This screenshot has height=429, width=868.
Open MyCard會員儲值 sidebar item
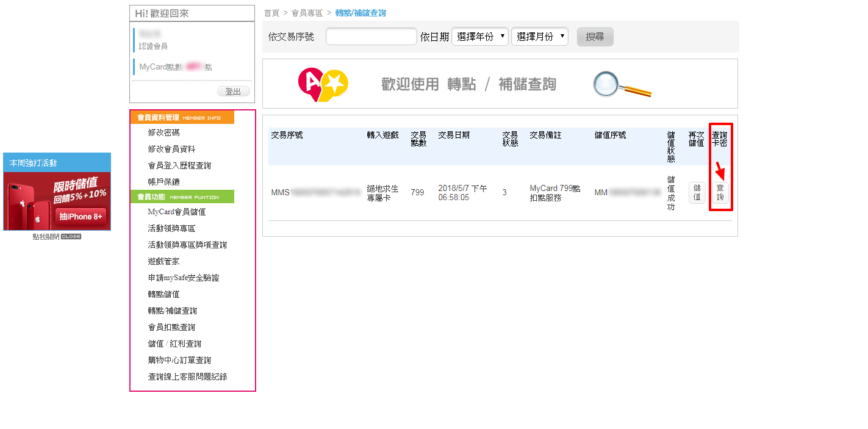pos(177,212)
